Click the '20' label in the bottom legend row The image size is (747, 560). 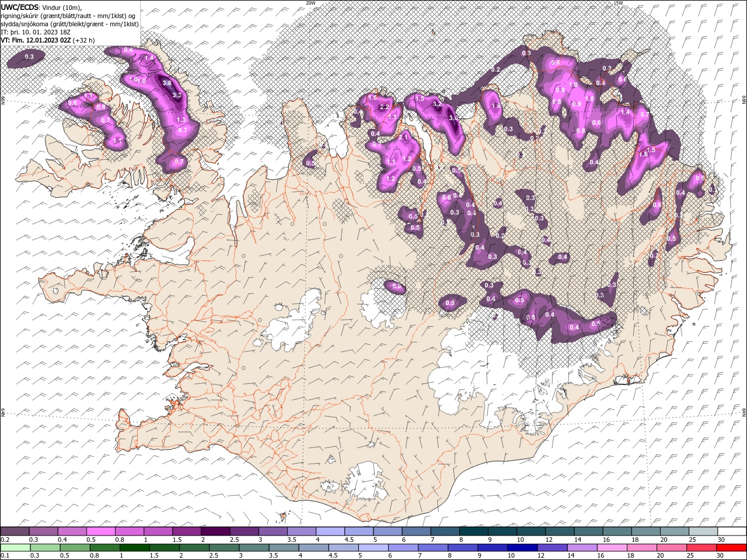[660, 556]
